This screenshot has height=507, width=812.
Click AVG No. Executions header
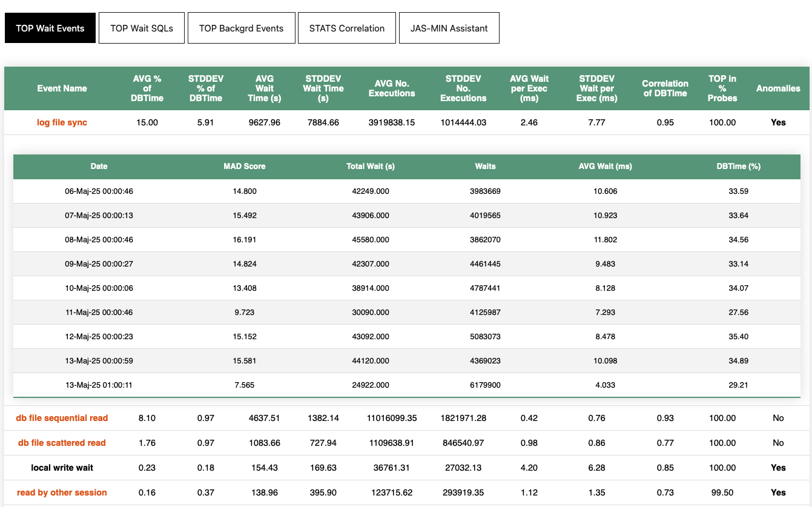(x=392, y=88)
